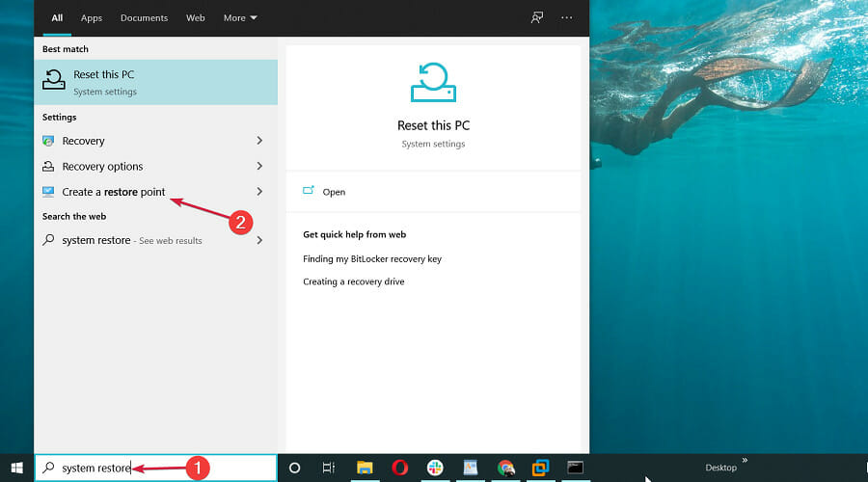Expand the arrow next to Recovery
The height and width of the screenshot is (482, 868).
pos(259,141)
